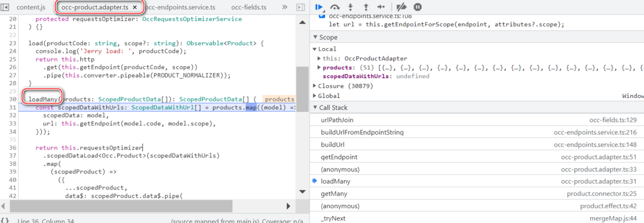Step out of current function
The image size is (644, 223).
(x=365, y=7)
